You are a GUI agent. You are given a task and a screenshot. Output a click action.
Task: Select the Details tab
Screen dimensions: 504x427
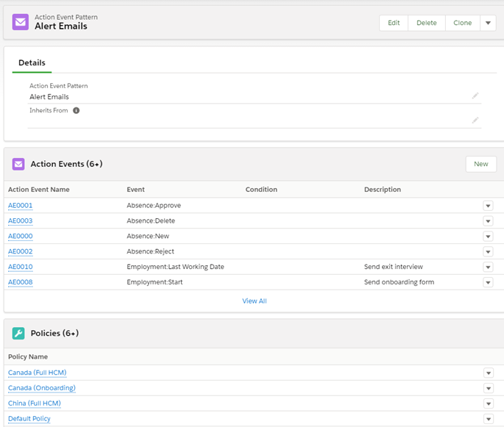tap(32, 63)
